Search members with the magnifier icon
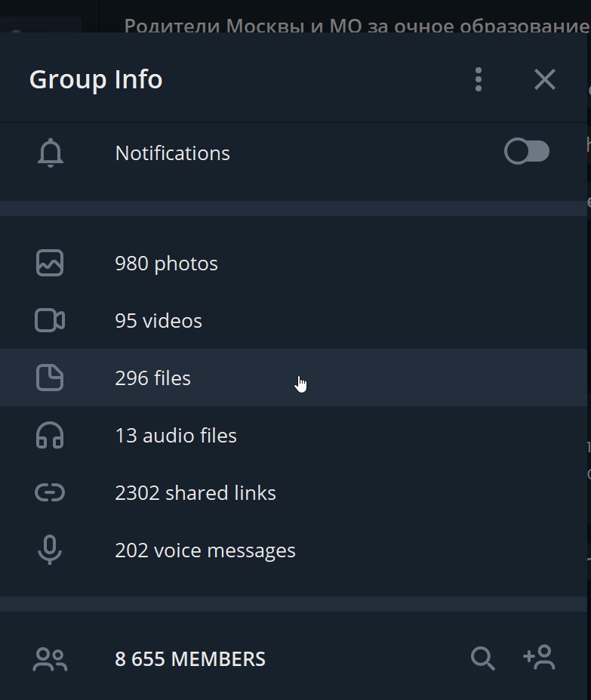This screenshot has height=700, width=591. pos(483,658)
